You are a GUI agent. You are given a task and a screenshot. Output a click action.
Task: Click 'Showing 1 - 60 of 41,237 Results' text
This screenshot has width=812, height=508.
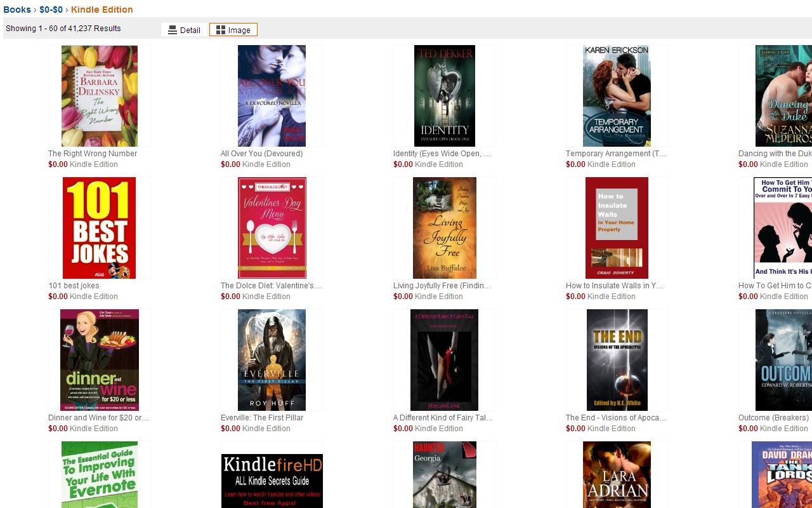pyautogui.click(x=63, y=29)
